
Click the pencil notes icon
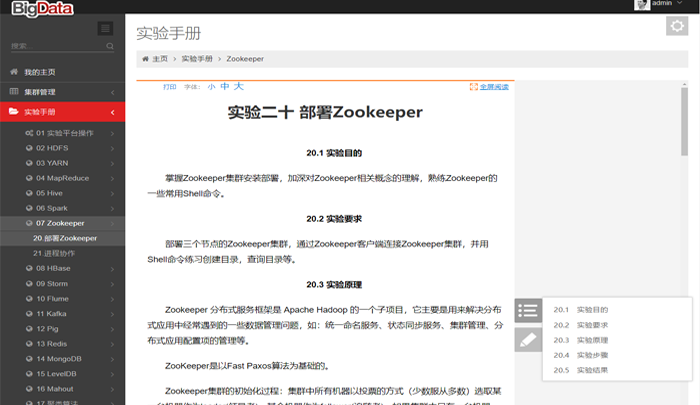[x=529, y=340]
